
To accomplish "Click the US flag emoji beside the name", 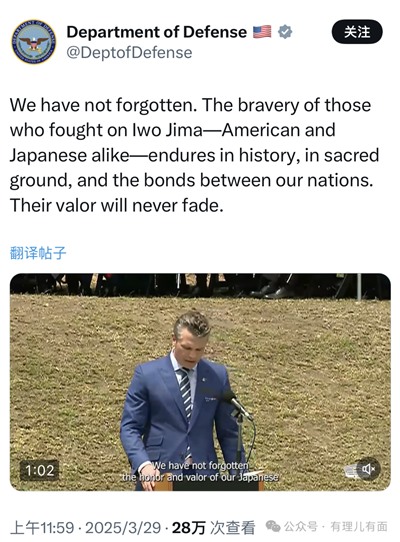I will tap(262, 32).
